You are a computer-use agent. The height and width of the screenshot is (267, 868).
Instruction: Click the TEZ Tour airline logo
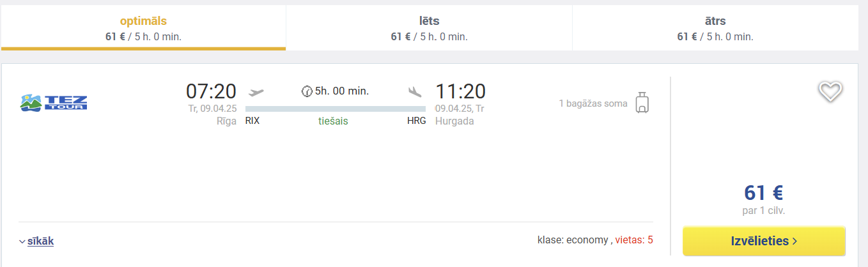[54, 102]
